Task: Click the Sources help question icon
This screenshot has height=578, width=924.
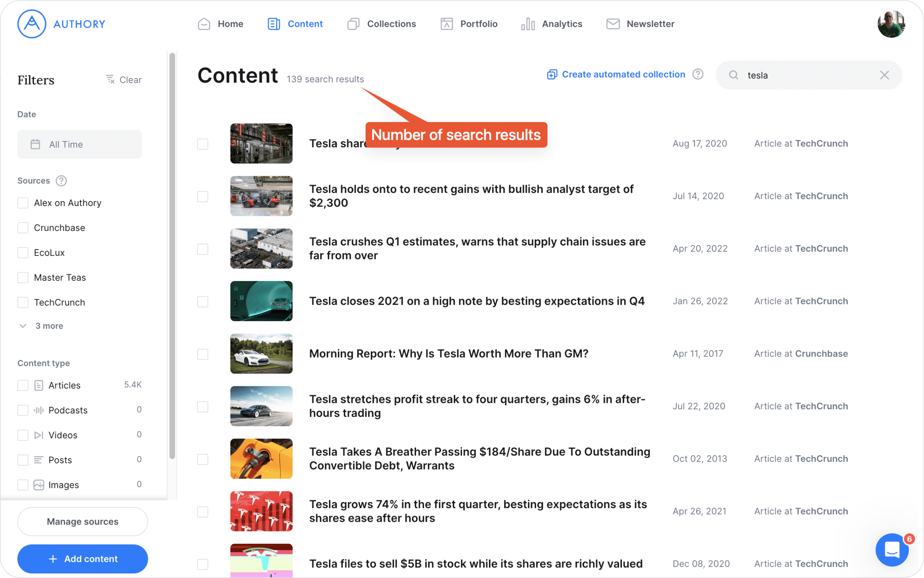Action: click(x=61, y=180)
